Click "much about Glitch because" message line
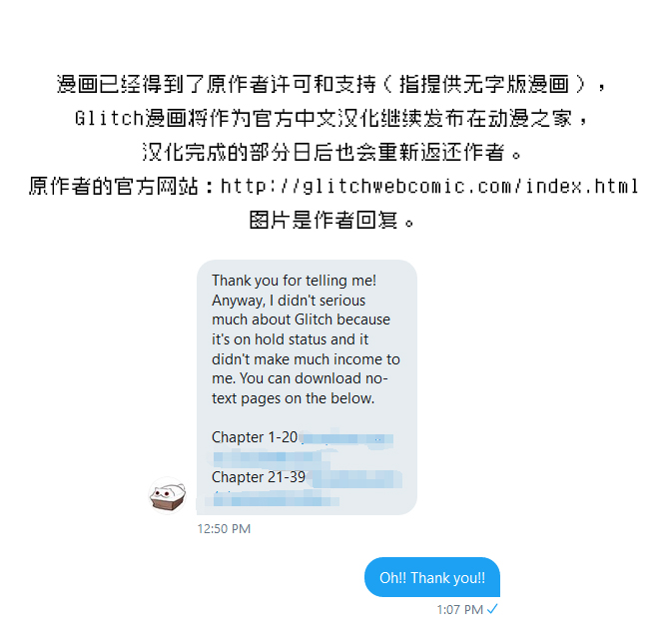The image size is (655, 644). (301, 320)
